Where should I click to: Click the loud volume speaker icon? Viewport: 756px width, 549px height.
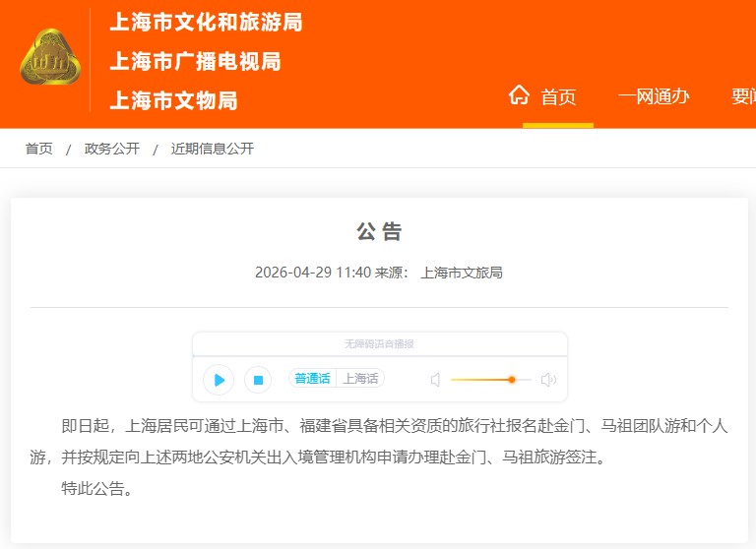coord(548,380)
